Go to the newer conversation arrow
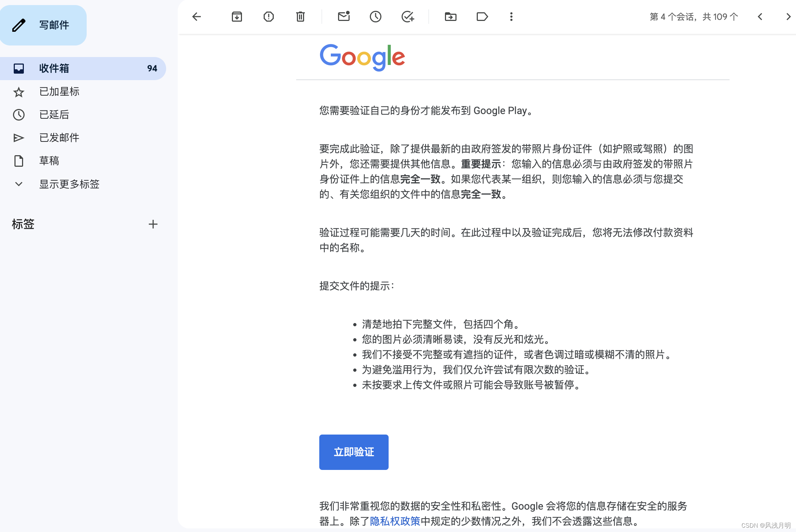The image size is (796, 532). point(760,17)
